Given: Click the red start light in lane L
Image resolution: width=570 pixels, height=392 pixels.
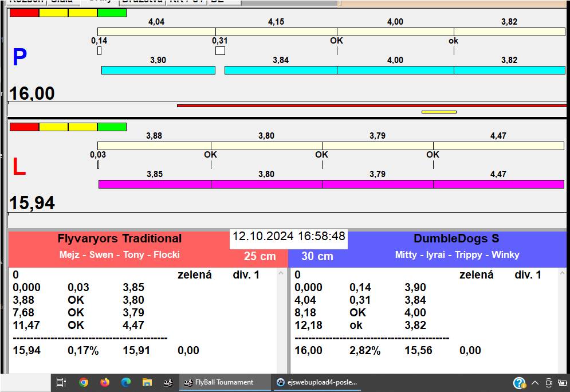Looking at the screenshot, I should click(25, 127).
